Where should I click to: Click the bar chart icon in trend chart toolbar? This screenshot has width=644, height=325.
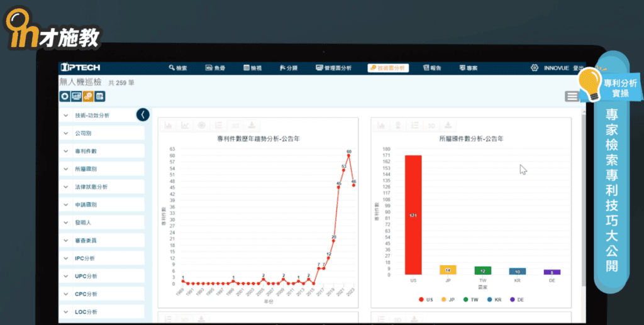[169, 125]
